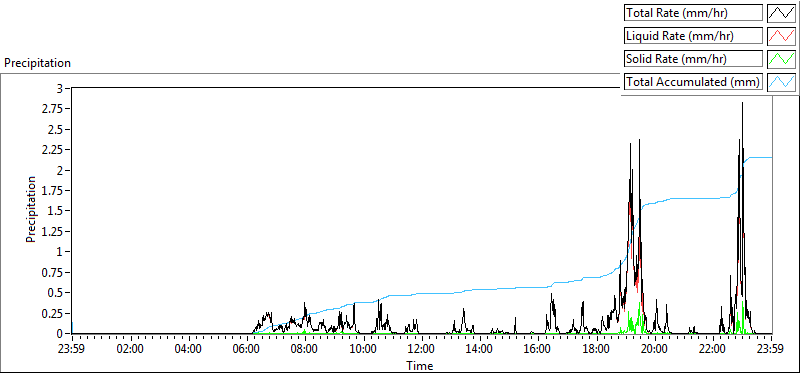
Task: Click the Precipitation chart title
Action: [x=37, y=63]
